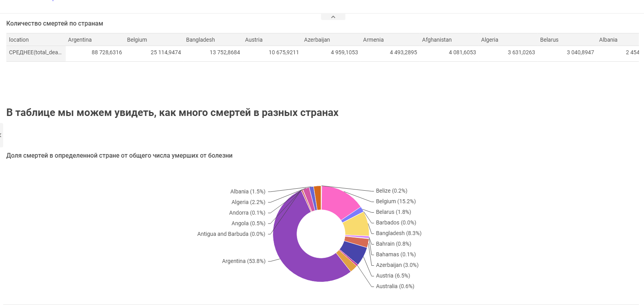The height and width of the screenshot is (307, 644).
Task: Click the Austria column header
Action: tap(254, 40)
